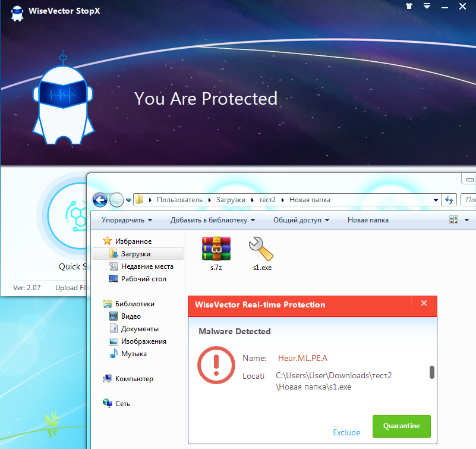Open view options dropdown arrow
The height and width of the screenshot is (449, 476).
(x=467, y=220)
